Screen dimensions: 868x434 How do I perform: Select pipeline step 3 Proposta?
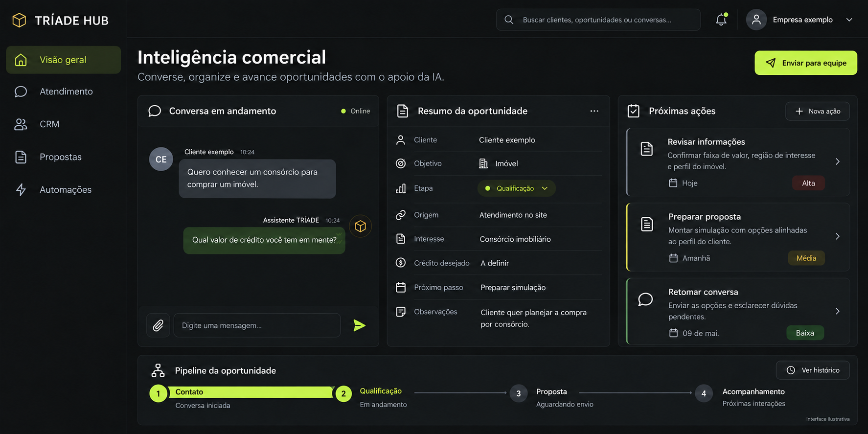(x=518, y=393)
